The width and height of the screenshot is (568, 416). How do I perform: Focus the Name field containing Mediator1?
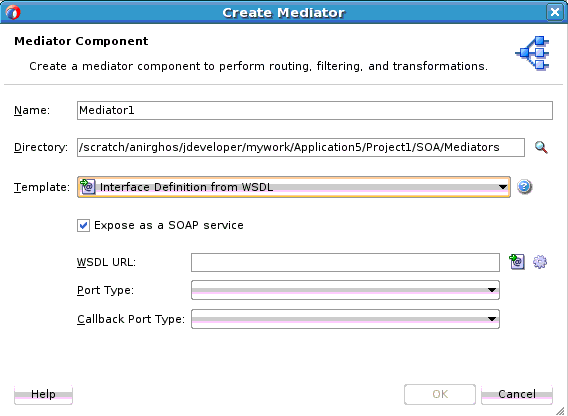(x=315, y=110)
